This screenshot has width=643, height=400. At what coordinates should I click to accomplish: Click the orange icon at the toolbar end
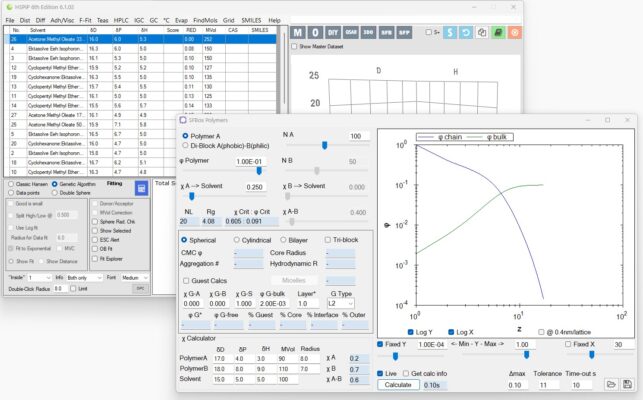(515, 32)
